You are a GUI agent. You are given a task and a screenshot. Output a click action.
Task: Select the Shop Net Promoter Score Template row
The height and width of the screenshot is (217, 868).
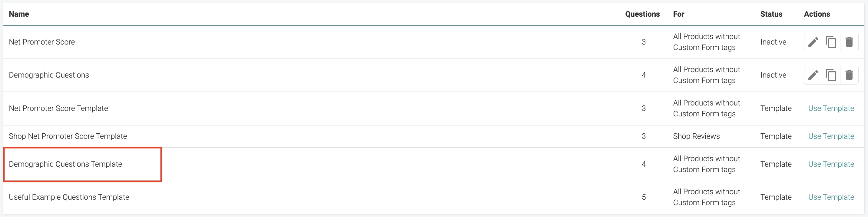tap(68, 136)
